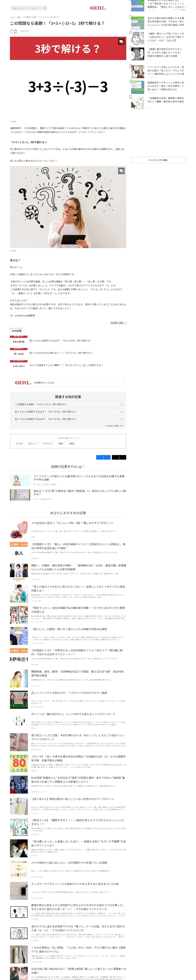Screen dimensions: 196x980
Task: Open sidebar article 義母、嫁のバッグ漁って泣く
Action: 166,37
